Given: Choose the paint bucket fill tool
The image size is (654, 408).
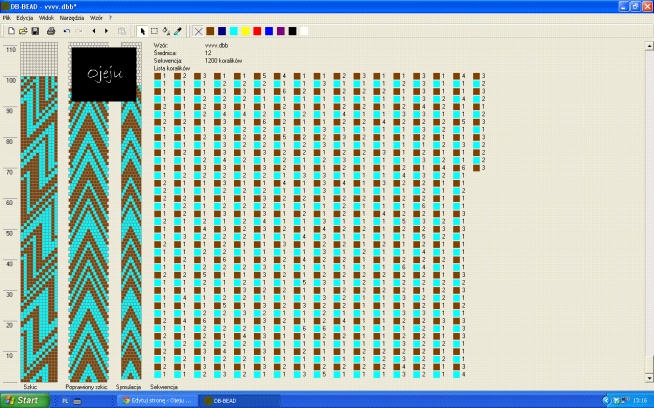Looking at the screenshot, I should click(x=166, y=31).
